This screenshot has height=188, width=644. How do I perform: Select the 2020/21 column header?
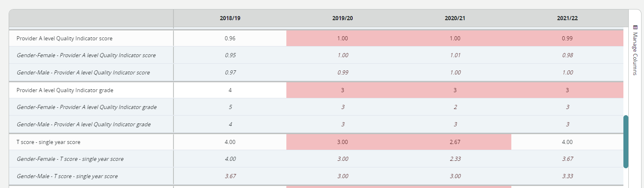(455, 19)
